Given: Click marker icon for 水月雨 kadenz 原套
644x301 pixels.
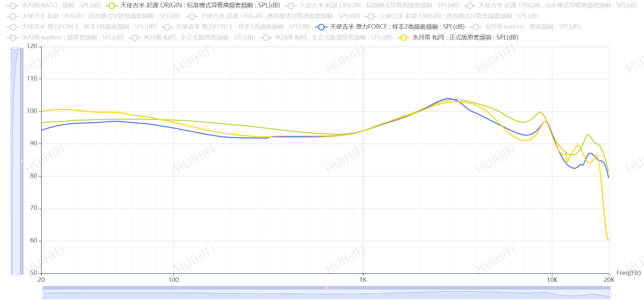Looking at the screenshot, I should click(476, 27).
